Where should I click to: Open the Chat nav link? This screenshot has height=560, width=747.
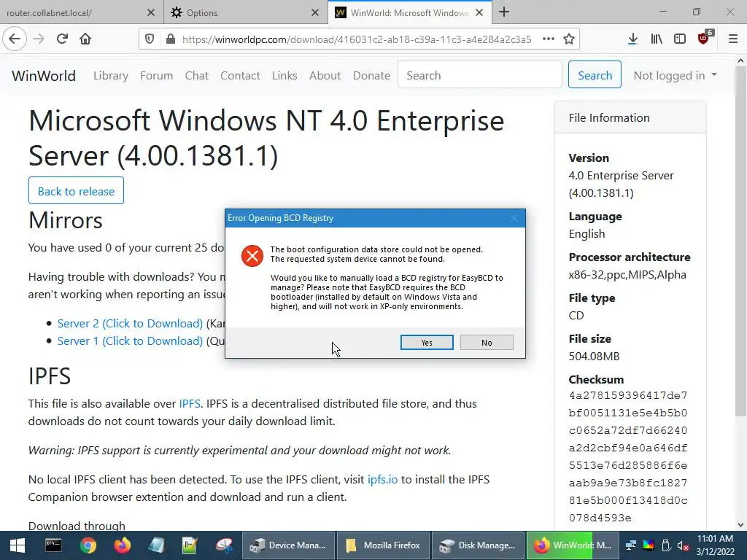197,76
